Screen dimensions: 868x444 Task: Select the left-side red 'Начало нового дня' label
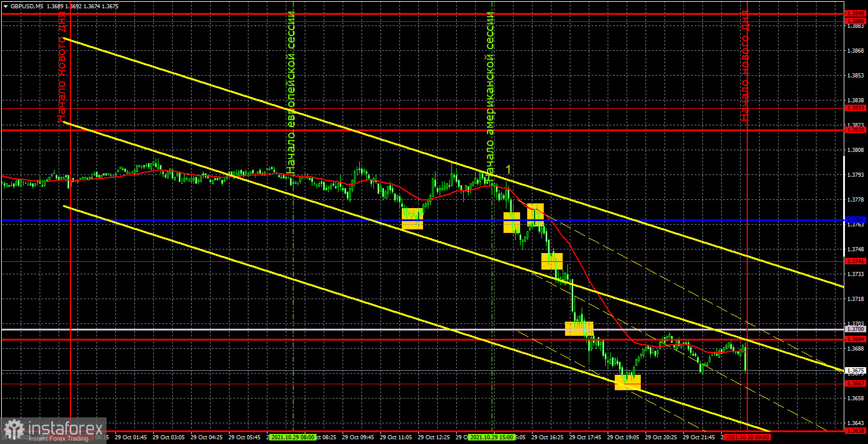(62, 66)
